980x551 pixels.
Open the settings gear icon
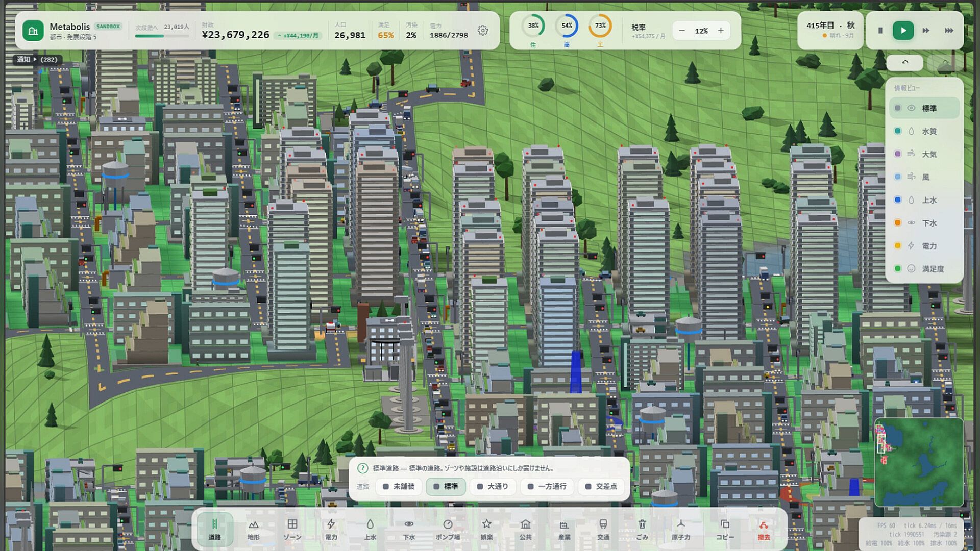coord(483,31)
